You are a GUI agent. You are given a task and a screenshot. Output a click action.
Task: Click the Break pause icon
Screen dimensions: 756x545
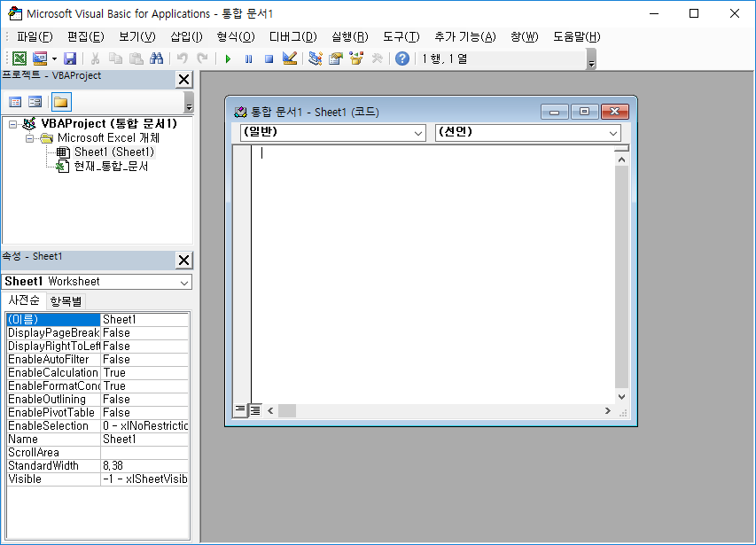click(249, 58)
